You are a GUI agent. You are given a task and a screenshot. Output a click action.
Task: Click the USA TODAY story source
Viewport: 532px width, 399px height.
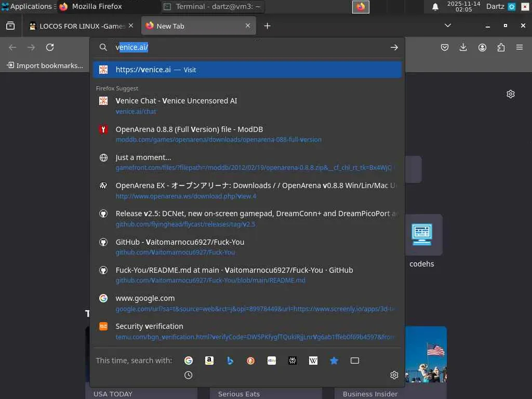pos(113,394)
